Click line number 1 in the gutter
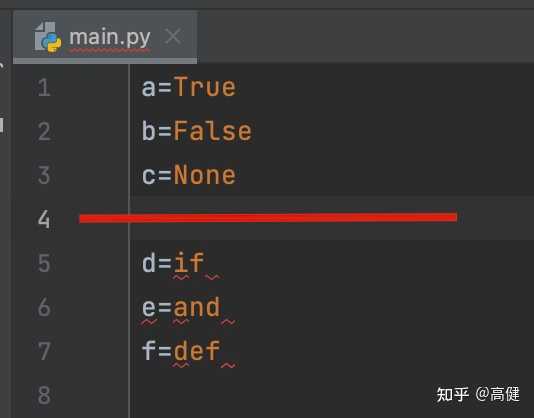 [x=44, y=88]
